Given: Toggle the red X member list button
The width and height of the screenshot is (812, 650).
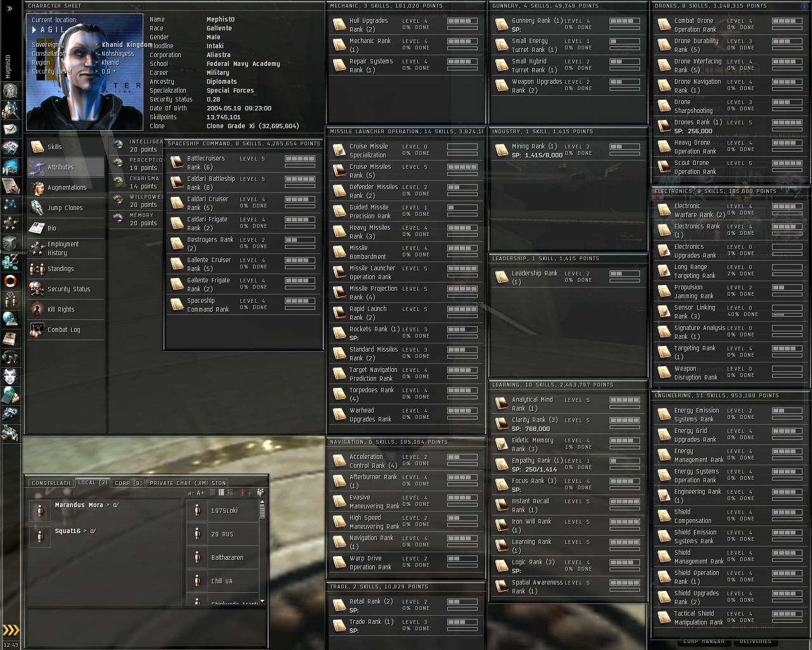Looking at the screenshot, I should tap(243, 493).
